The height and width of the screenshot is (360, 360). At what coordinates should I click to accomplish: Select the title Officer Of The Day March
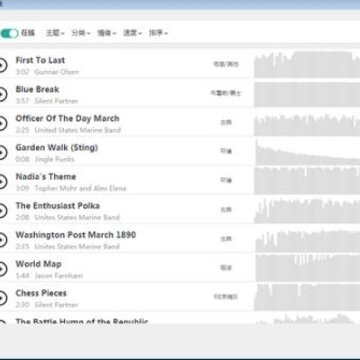point(67,118)
